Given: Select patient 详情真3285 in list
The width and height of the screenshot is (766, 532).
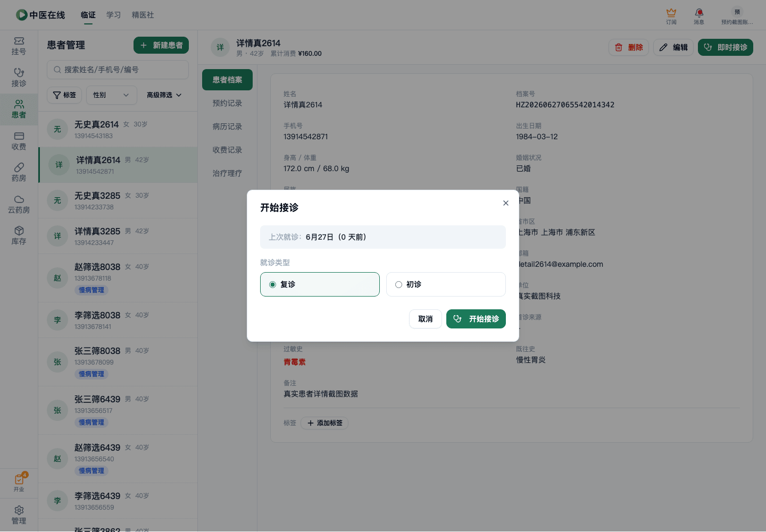Looking at the screenshot, I should [x=118, y=236].
